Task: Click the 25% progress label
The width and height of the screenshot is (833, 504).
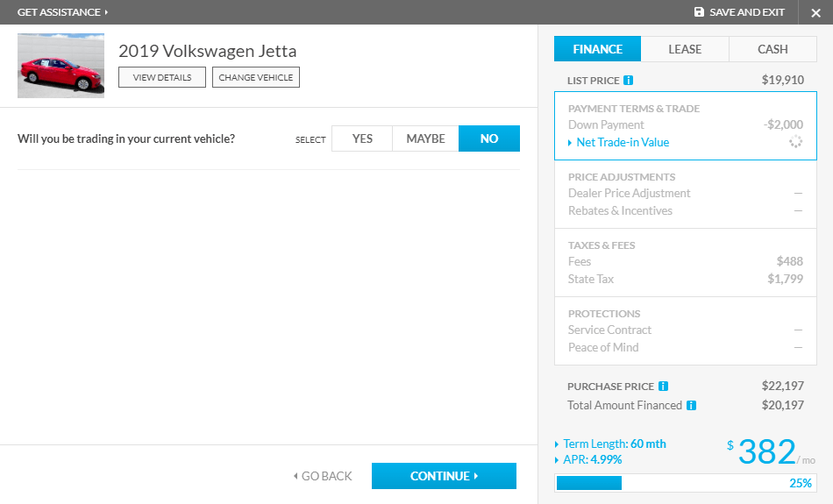Action: [800, 483]
